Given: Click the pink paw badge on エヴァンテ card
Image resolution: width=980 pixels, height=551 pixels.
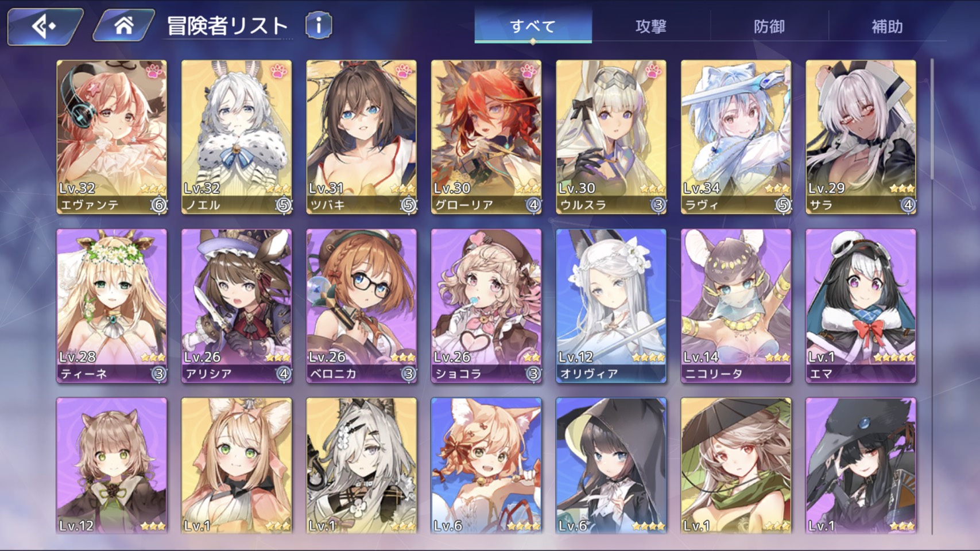Looking at the screenshot, I should [154, 72].
